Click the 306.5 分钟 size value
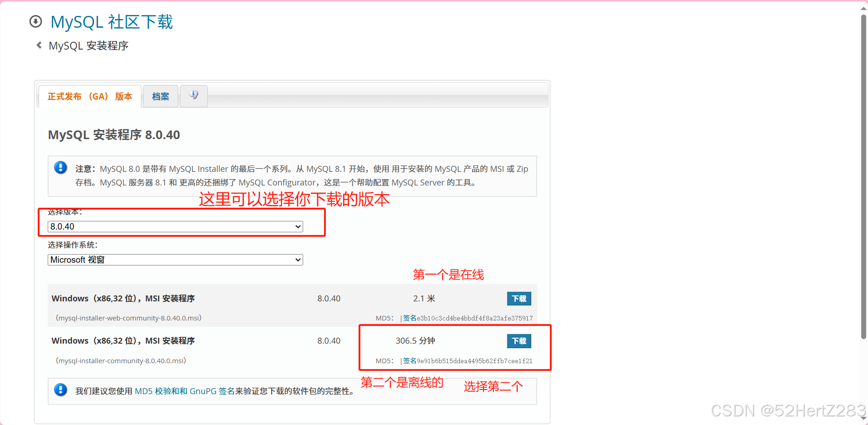The height and width of the screenshot is (425, 868). (415, 341)
